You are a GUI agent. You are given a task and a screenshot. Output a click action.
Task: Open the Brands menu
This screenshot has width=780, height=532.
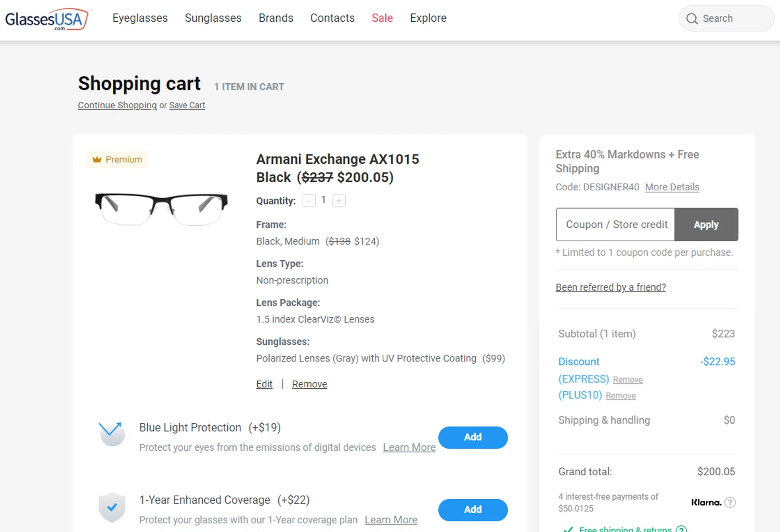(276, 18)
